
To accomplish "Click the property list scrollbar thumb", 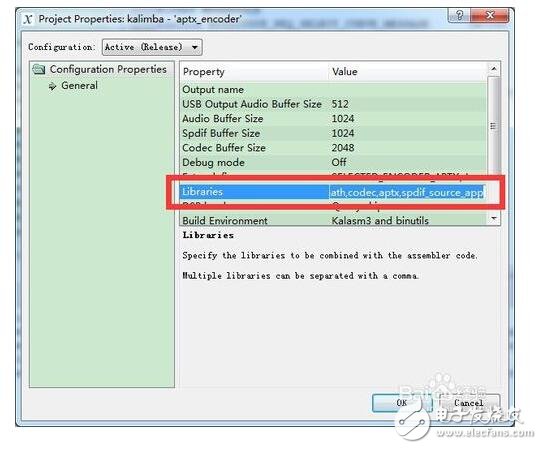I will pos(494,126).
